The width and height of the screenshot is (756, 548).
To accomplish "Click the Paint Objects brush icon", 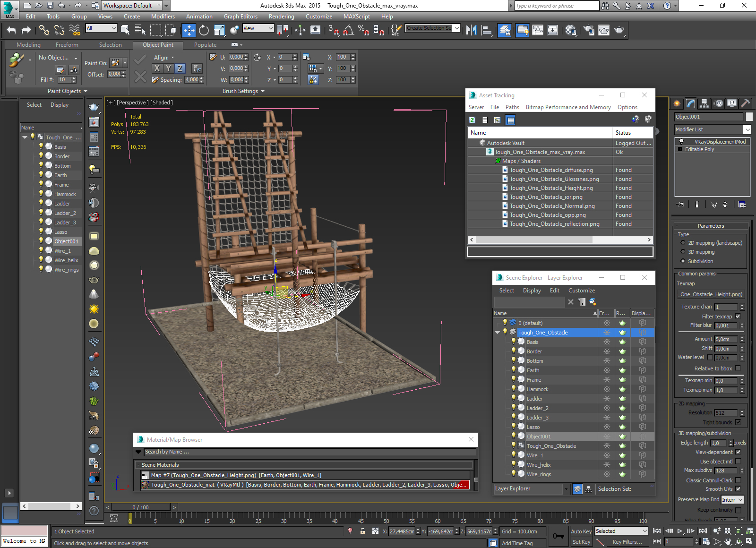I will [x=17, y=60].
